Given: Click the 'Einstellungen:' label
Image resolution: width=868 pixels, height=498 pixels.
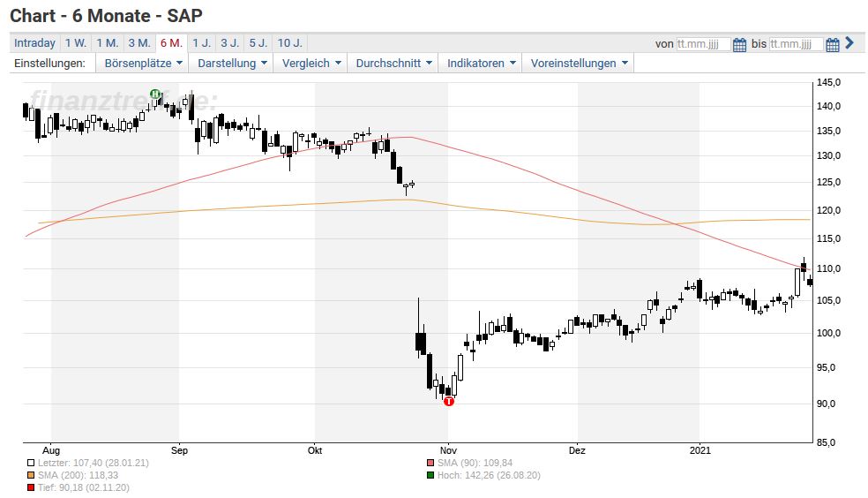Looking at the screenshot, I should (49, 64).
